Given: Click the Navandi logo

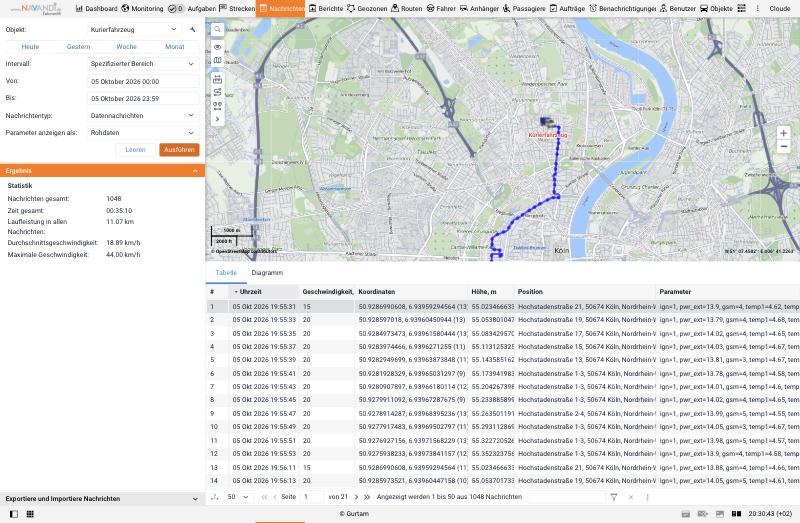Looking at the screenshot, I should pyautogui.click(x=37, y=8).
